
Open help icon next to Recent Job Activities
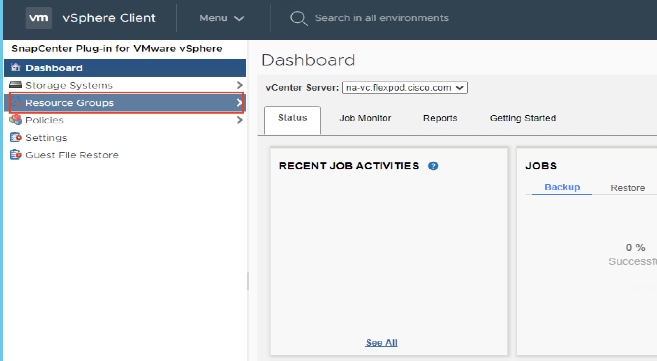(433, 166)
